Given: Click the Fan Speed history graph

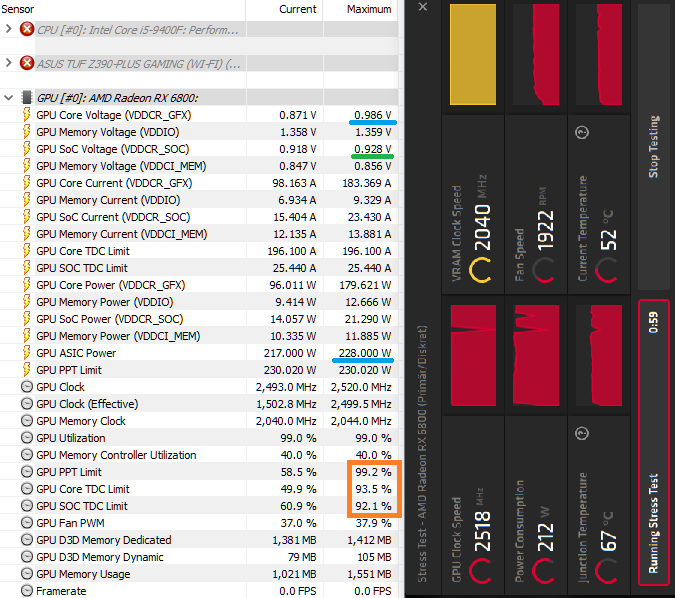Looking at the screenshot, I should (536, 55).
